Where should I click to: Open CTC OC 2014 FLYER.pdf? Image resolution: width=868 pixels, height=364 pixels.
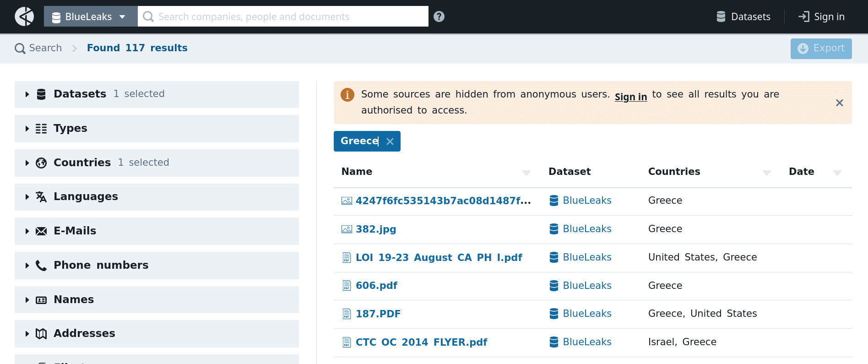click(421, 342)
